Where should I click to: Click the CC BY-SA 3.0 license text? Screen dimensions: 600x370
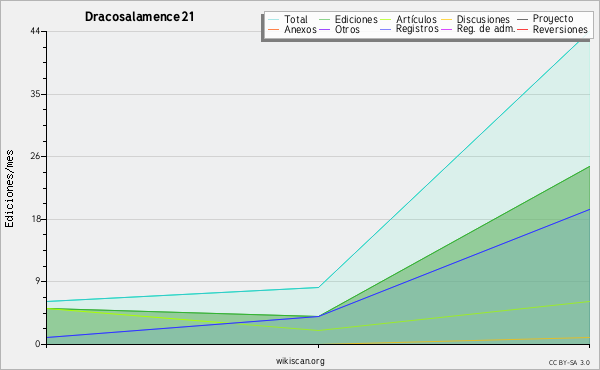(569, 363)
